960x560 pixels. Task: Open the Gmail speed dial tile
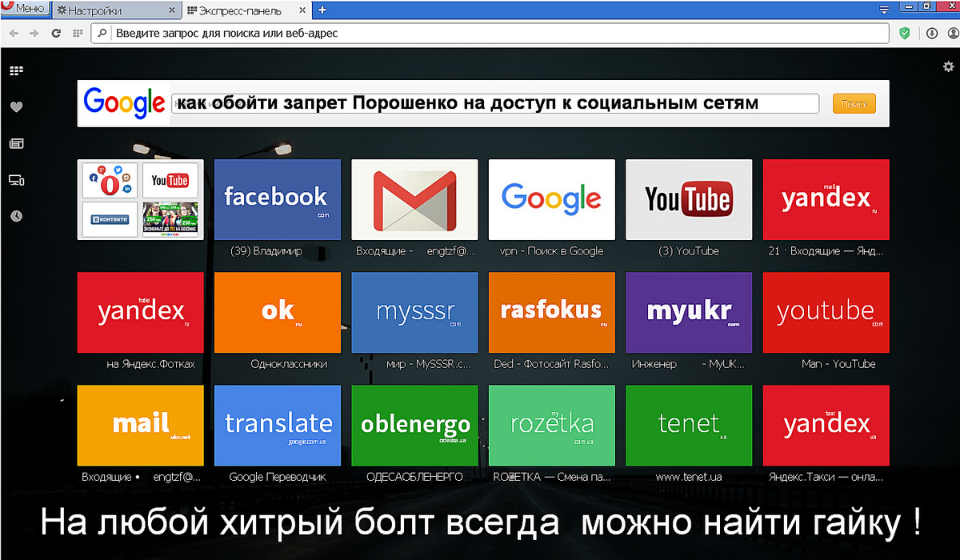tap(414, 199)
